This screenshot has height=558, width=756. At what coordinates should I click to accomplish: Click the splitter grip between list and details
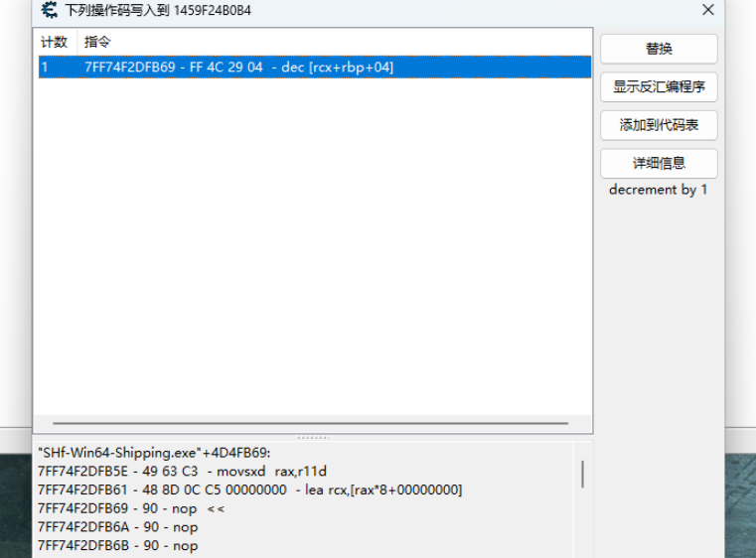pos(313,438)
